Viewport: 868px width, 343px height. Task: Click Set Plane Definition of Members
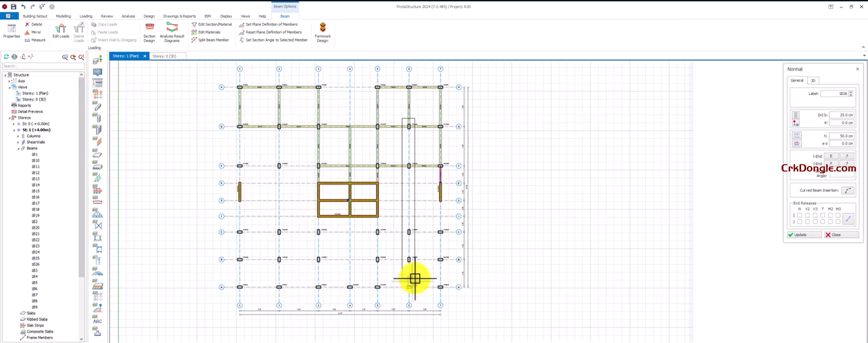(268, 24)
